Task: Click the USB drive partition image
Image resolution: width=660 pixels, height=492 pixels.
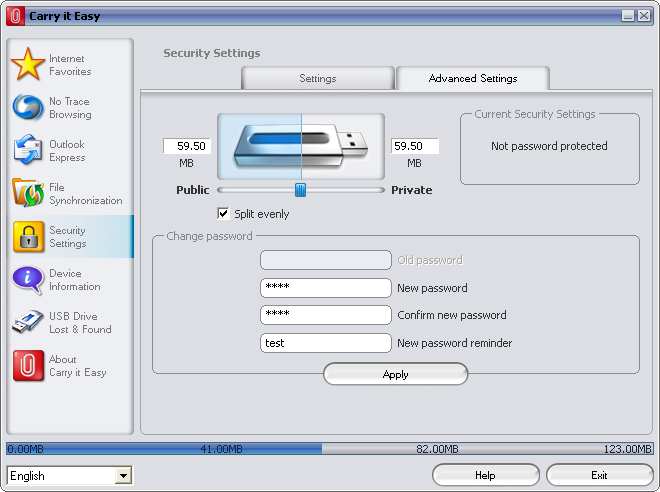Action: [301, 146]
